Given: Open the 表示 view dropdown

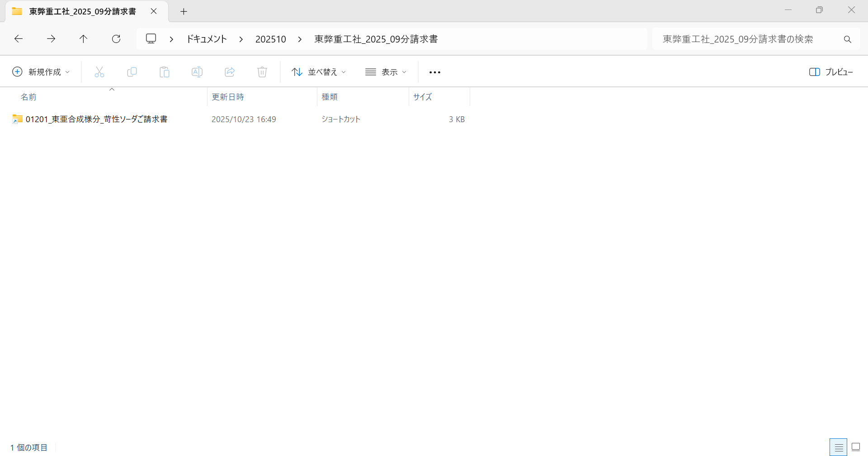Looking at the screenshot, I should 386,72.
